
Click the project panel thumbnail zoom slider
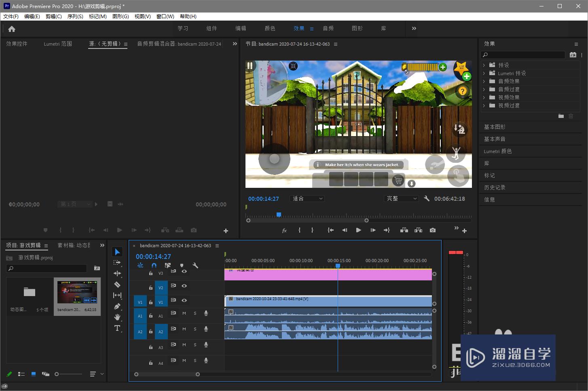coord(57,374)
